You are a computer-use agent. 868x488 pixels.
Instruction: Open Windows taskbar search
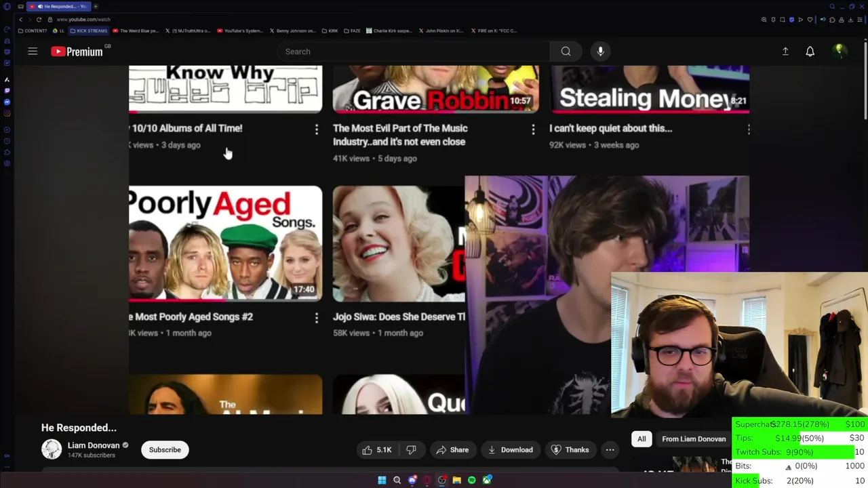tap(397, 480)
